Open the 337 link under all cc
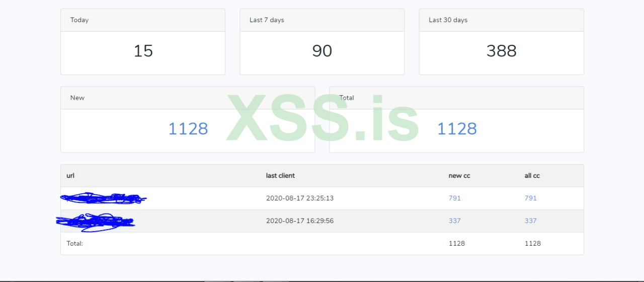Image resolution: width=644 pixels, height=282 pixels. pos(531,221)
